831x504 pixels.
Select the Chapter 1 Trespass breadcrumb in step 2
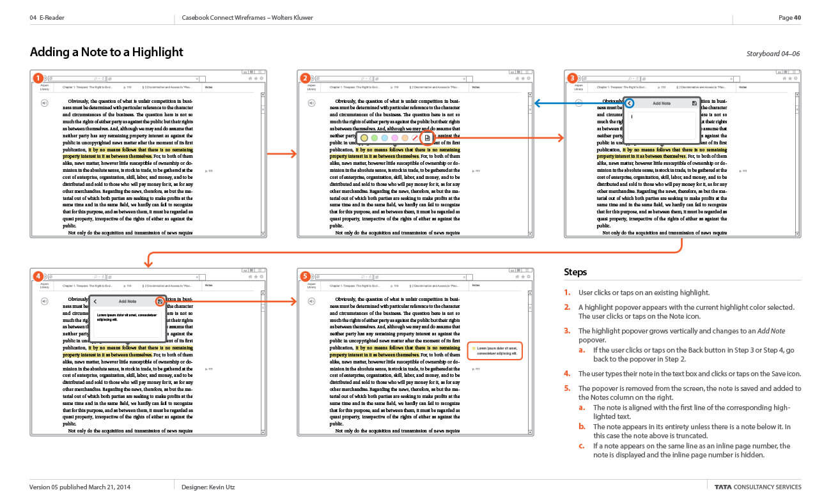(355, 87)
